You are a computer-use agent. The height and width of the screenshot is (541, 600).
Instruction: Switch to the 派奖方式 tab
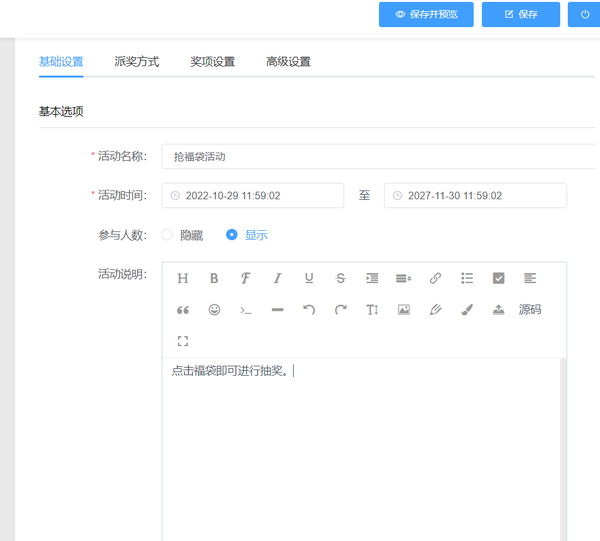[x=137, y=62]
